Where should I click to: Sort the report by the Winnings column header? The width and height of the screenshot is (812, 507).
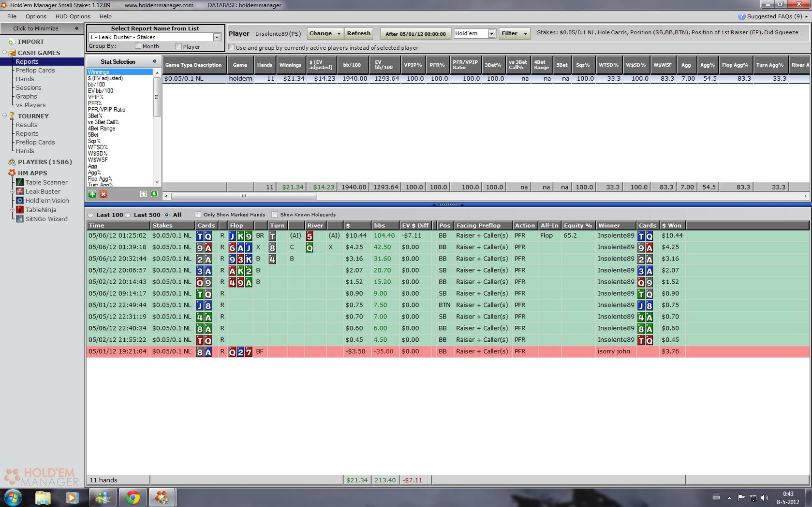tap(290, 65)
